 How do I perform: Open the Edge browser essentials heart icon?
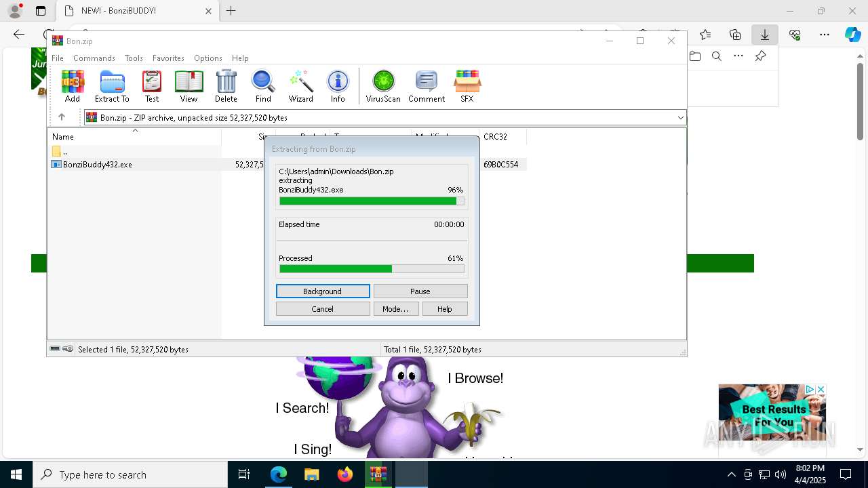pos(795,35)
